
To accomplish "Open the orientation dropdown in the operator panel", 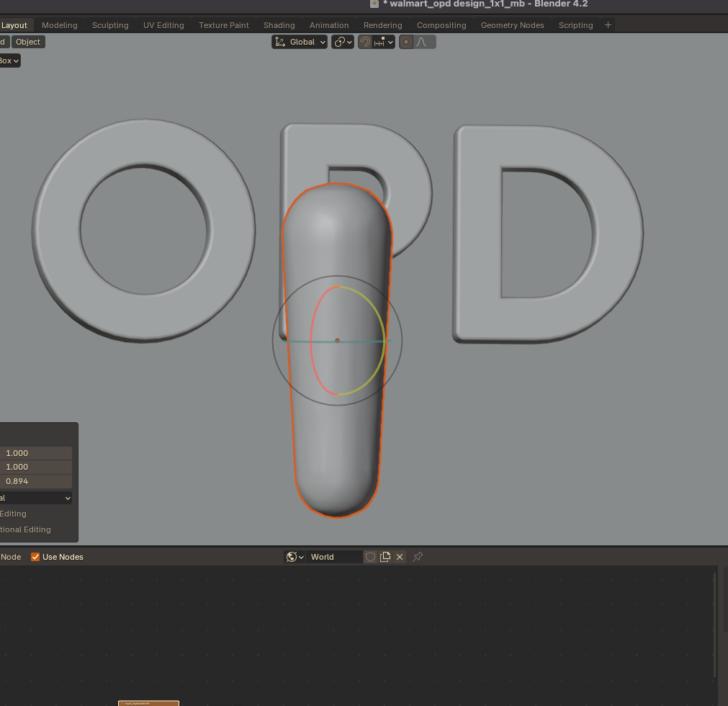I will click(x=36, y=498).
